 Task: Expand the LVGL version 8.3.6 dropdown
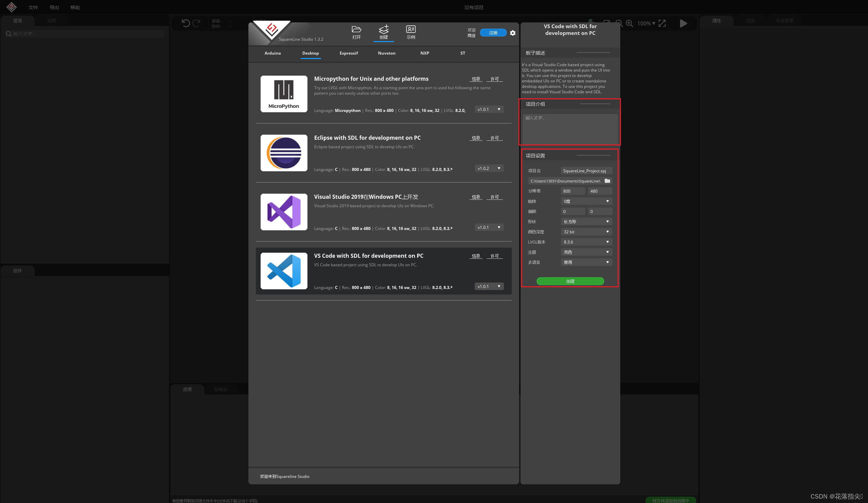tap(586, 242)
